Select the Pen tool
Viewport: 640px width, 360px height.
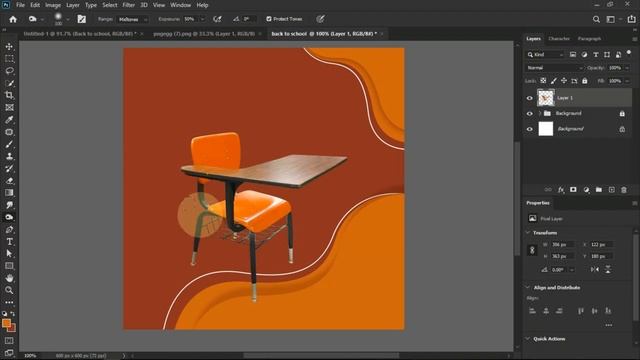9,229
